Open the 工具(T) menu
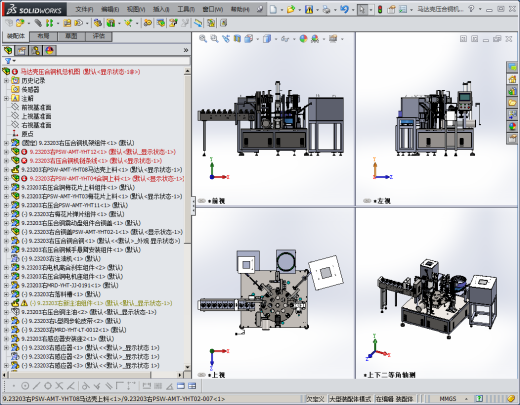This screenshot has height=405, width=520. 186,9
